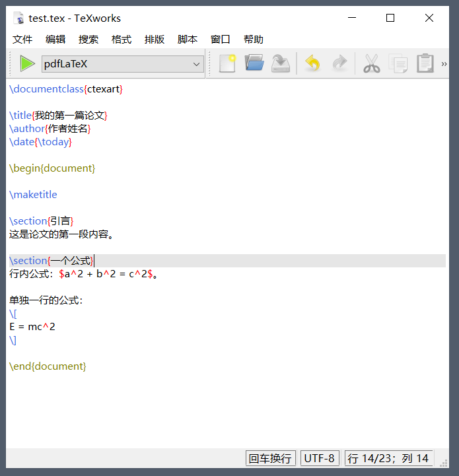
Task: Cut selection with the scissors icon
Action: 371,63
